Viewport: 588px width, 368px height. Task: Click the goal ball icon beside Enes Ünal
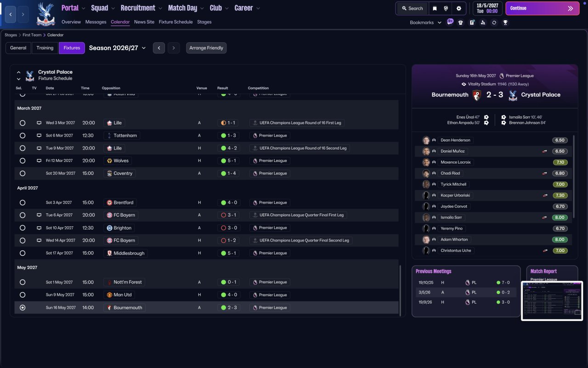click(486, 117)
